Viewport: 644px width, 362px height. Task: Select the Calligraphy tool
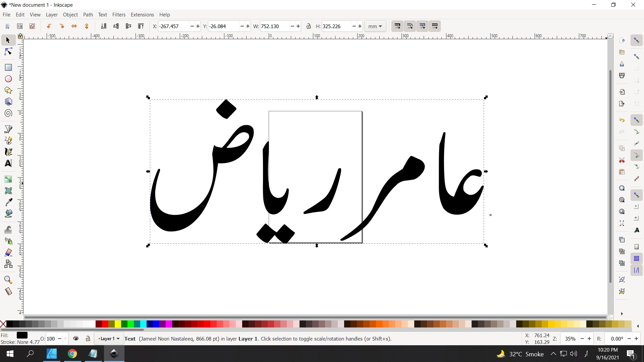pos(8,152)
